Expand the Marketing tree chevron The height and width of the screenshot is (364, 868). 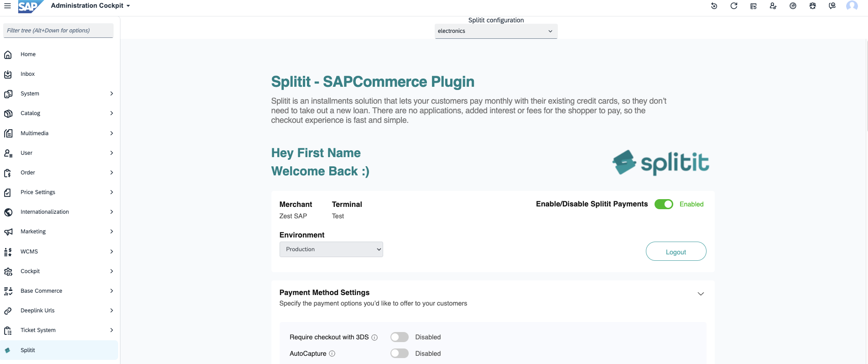[112, 232]
